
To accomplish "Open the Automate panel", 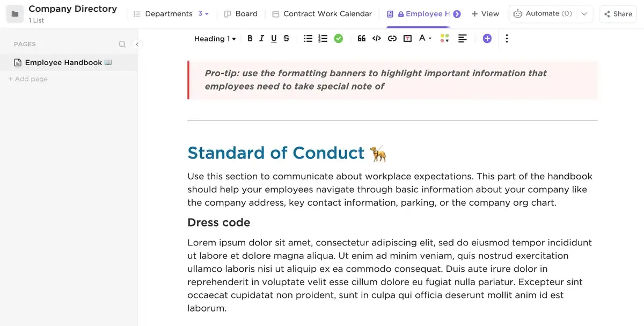I will [543, 14].
